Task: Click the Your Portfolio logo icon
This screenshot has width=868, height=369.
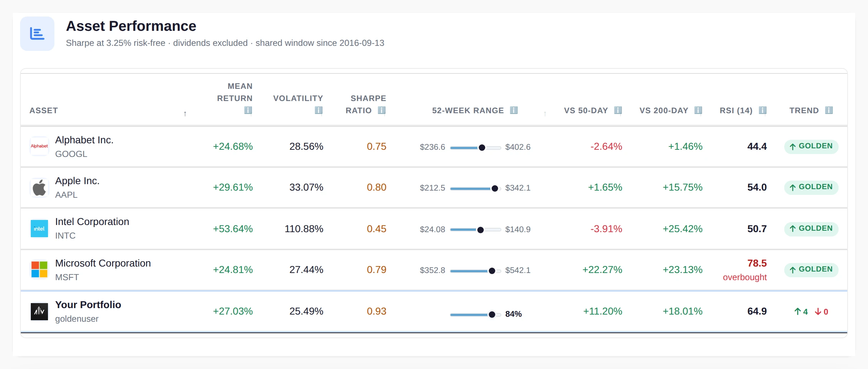Action: click(39, 311)
